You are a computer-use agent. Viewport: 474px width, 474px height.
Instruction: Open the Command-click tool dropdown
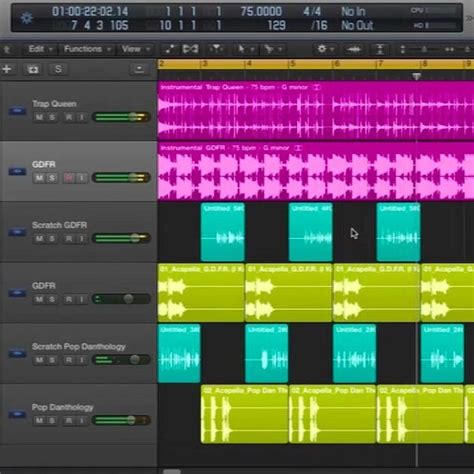pyautogui.click(x=273, y=49)
